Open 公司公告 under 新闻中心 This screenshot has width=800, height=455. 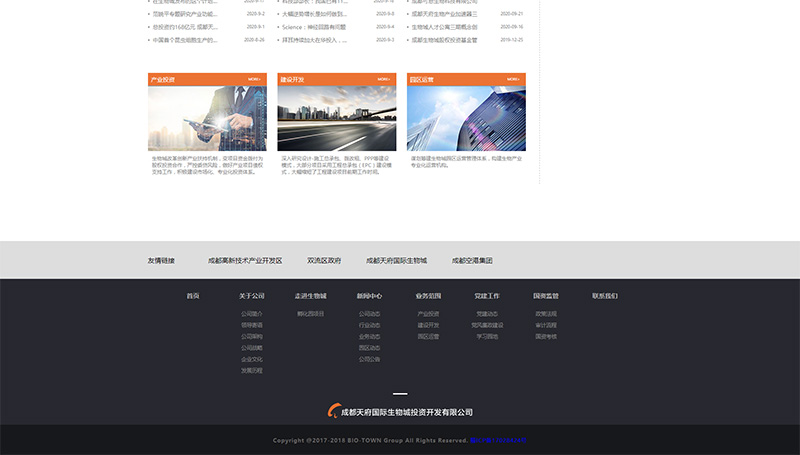tap(369, 359)
